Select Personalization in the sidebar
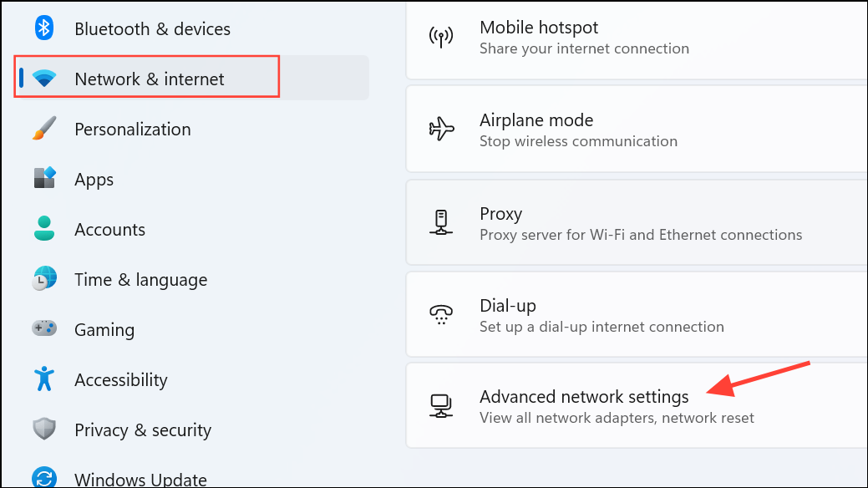 point(133,129)
